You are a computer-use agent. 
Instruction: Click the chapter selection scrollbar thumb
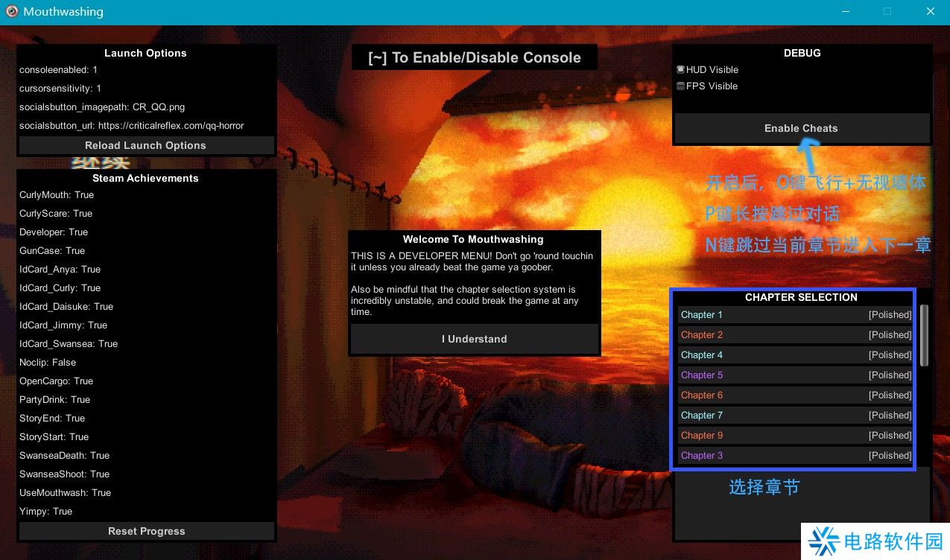(924, 335)
